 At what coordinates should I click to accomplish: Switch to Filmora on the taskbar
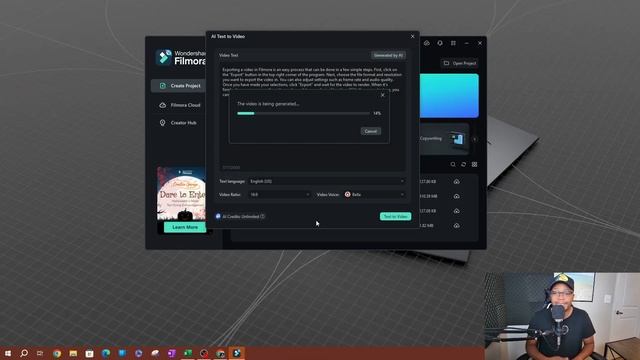coord(237,353)
